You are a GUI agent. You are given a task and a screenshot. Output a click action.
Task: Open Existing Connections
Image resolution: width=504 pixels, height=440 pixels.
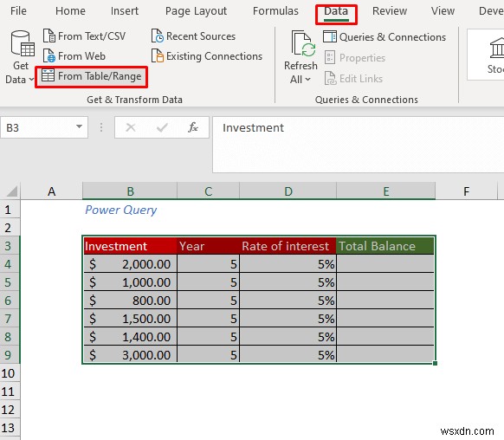[x=207, y=56]
